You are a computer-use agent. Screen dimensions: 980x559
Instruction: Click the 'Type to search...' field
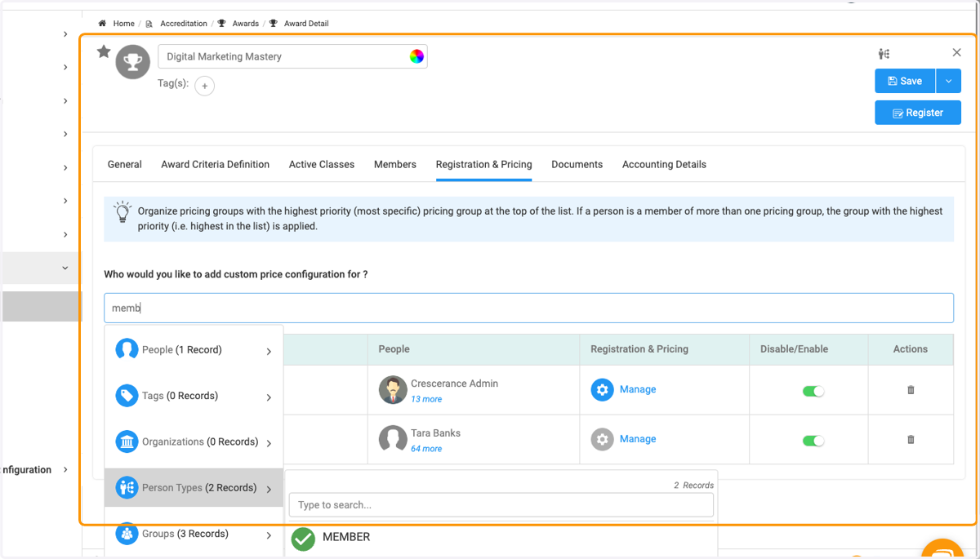[501, 504]
